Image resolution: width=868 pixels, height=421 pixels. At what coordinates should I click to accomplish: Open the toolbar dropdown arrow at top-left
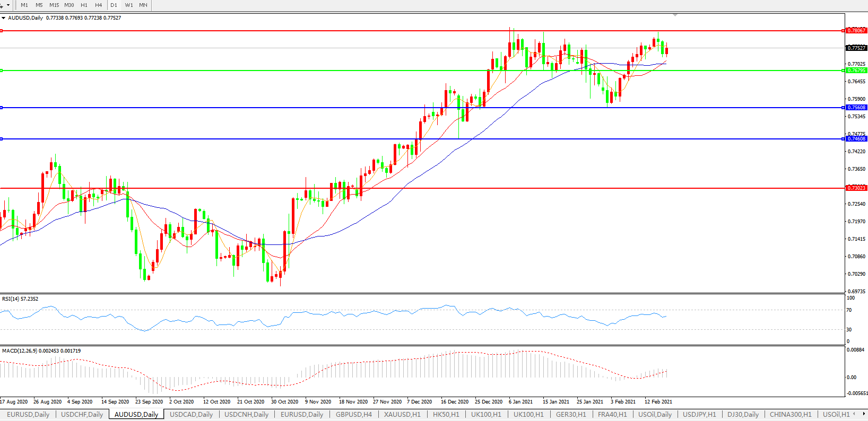[8, 5]
